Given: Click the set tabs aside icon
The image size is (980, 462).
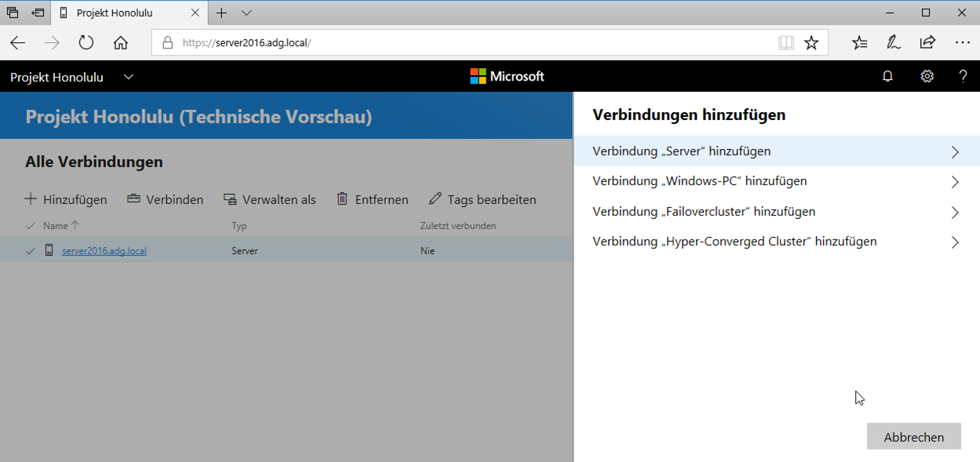Looking at the screenshot, I should (x=38, y=13).
